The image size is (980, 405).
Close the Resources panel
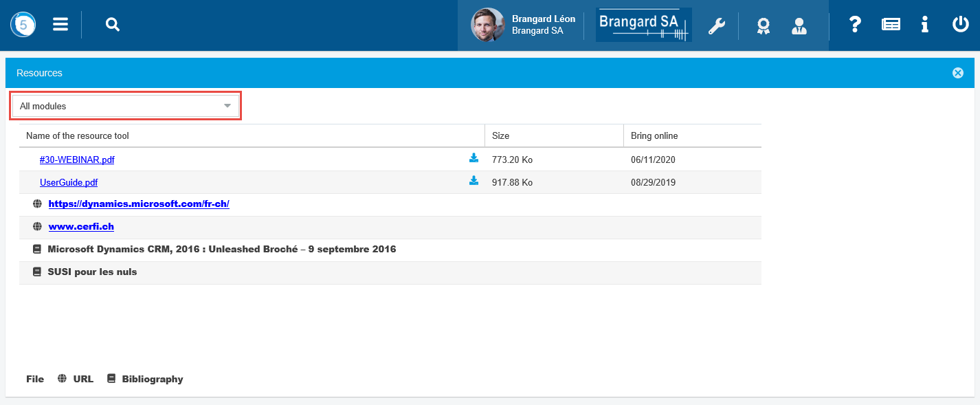[958, 73]
